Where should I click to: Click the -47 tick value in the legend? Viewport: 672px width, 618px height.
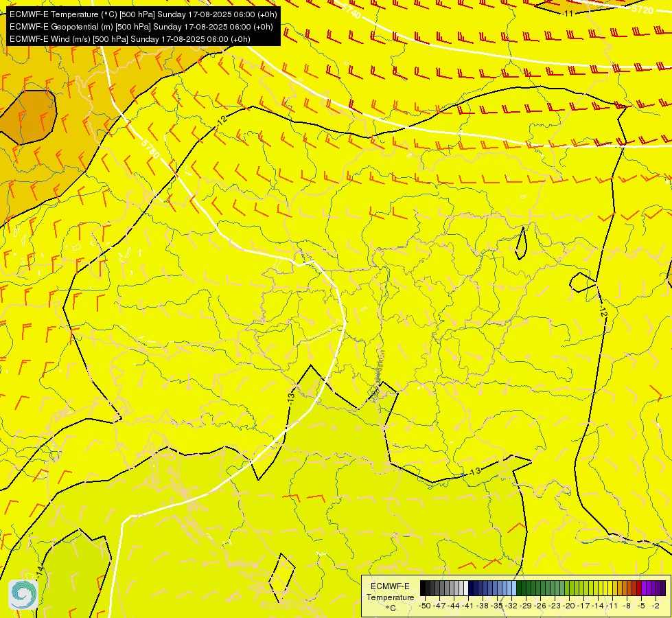tap(439, 606)
